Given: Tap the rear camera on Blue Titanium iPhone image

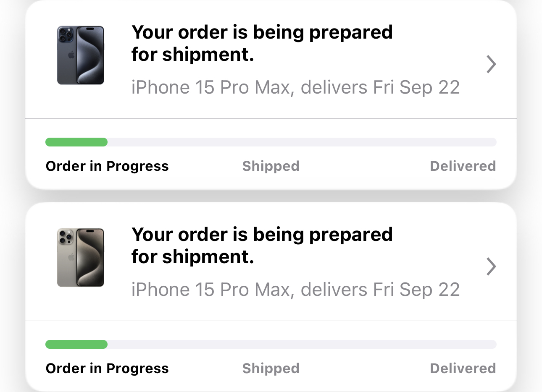Looking at the screenshot, I should pos(66,34).
